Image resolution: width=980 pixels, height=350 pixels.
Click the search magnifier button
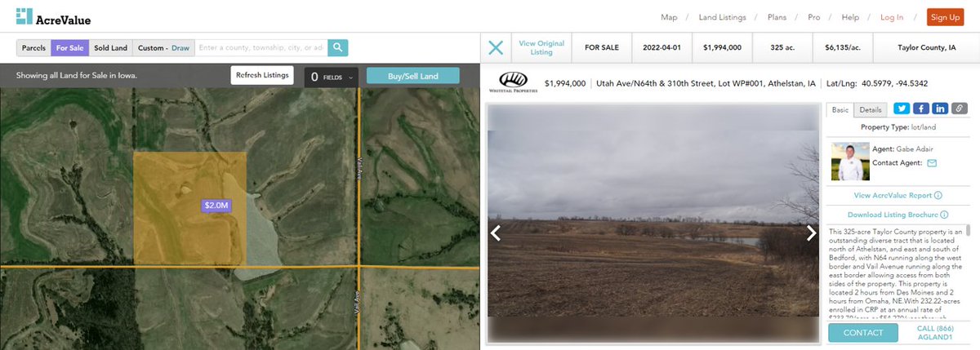337,47
